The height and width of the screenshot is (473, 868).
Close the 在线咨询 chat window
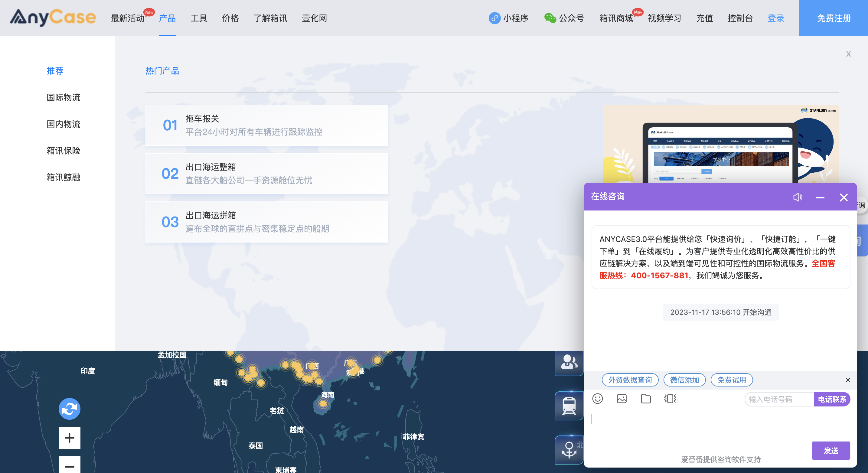point(844,197)
